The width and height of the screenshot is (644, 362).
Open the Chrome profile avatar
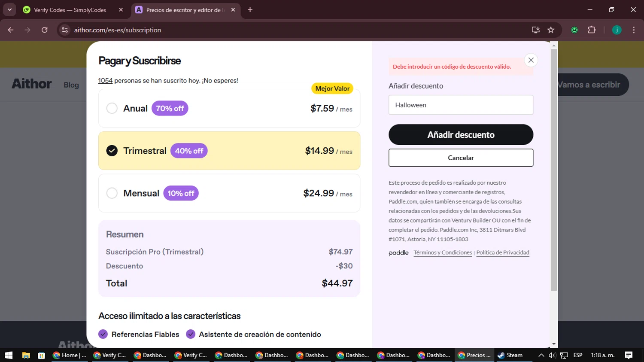(x=617, y=30)
